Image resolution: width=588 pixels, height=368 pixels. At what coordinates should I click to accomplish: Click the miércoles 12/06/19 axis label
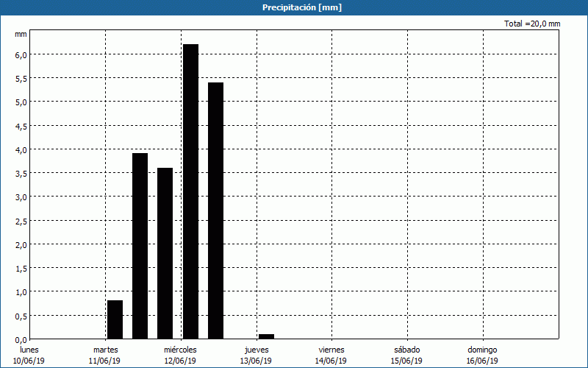180,355
